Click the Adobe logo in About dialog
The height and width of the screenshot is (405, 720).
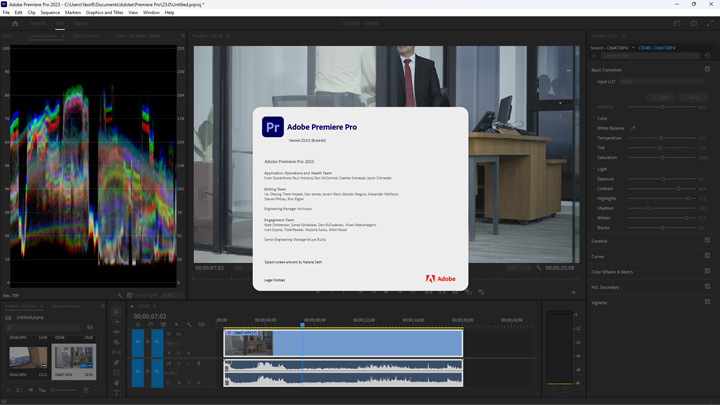coord(440,279)
